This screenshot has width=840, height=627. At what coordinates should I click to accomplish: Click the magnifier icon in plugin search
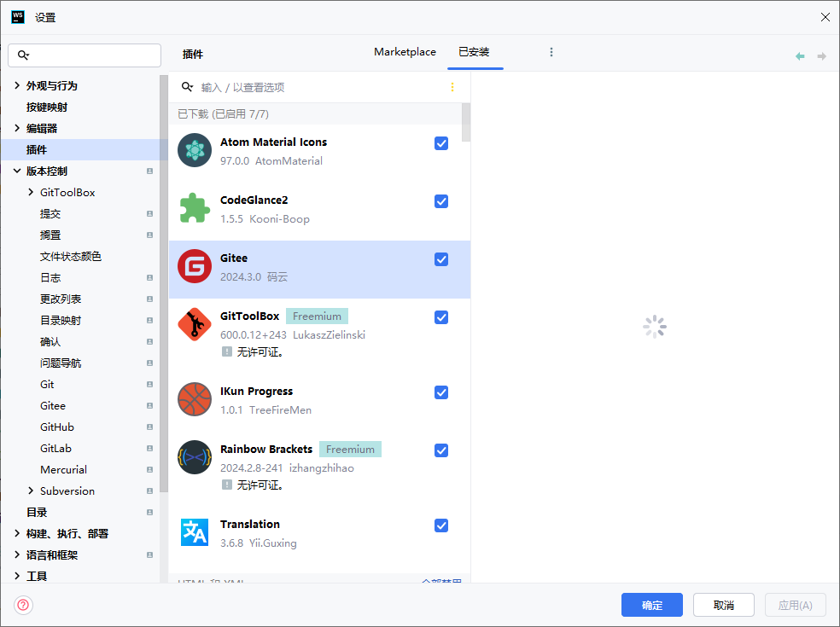click(x=187, y=87)
